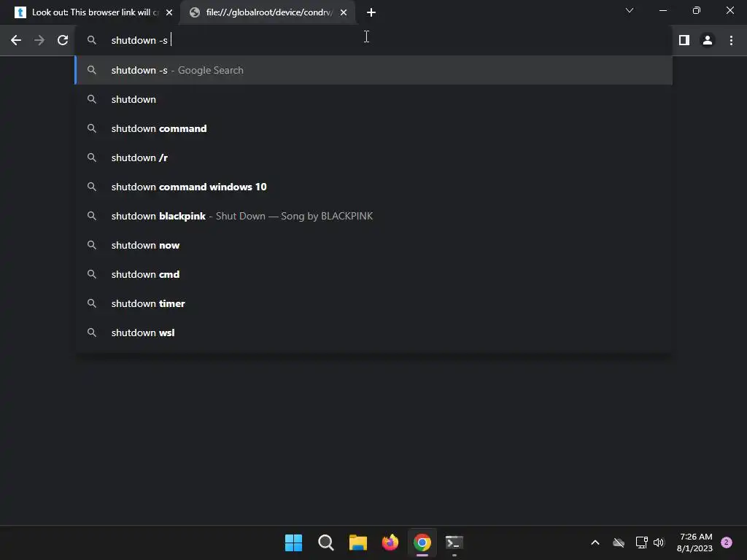This screenshot has width=747, height=560.
Task: Click the search icon in the address bar
Action: 91,41
